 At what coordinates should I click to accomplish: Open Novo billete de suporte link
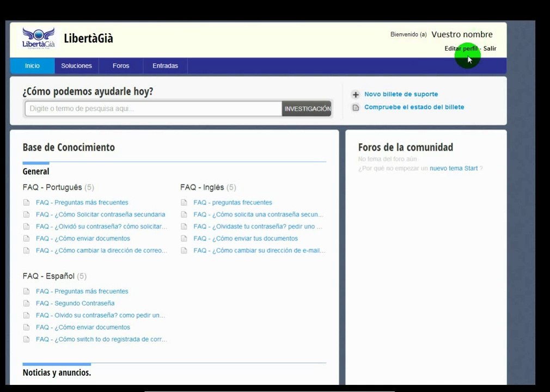coord(401,94)
